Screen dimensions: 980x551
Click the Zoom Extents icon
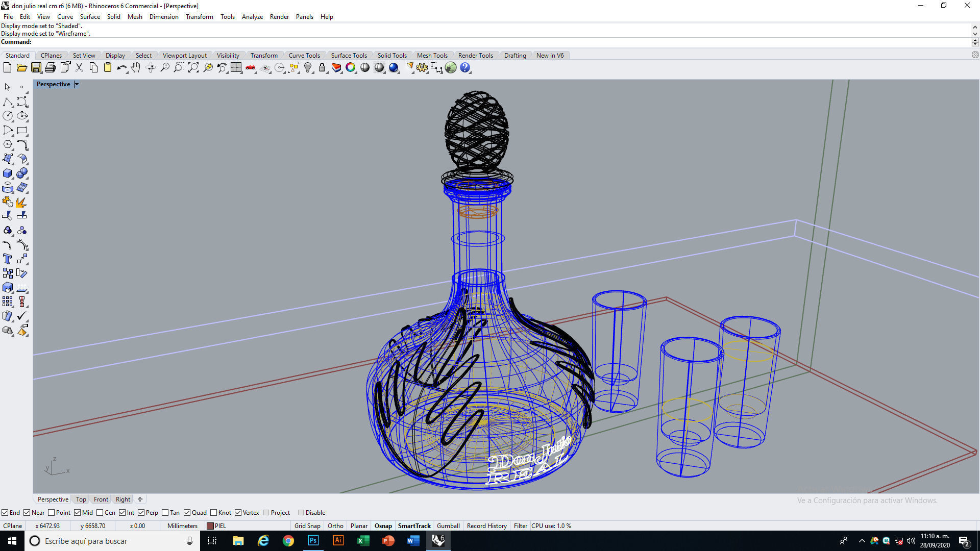tap(193, 67)
